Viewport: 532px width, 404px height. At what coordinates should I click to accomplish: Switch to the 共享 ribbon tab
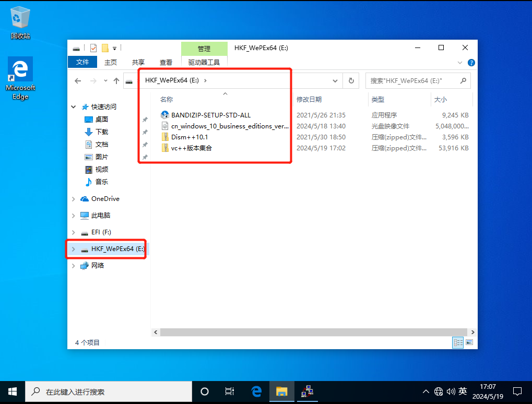coord(138,63)
